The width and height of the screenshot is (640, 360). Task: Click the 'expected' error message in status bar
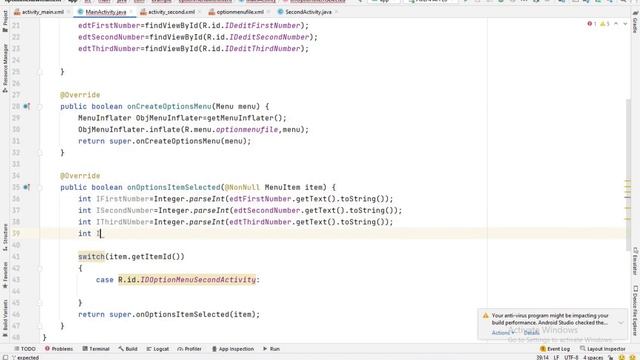28,358
